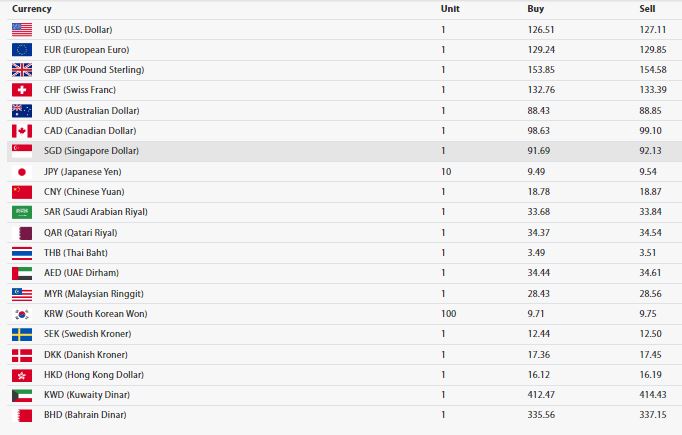The image size is (682, 435).
Task: Select the BHD (Bahrain Dinar) label
Action: [85, 415]
